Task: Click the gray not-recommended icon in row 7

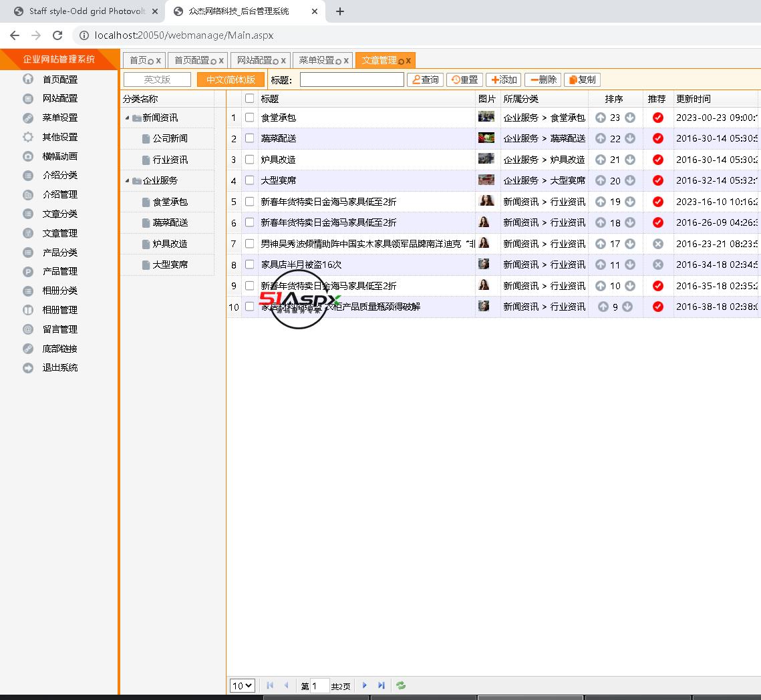Action: [x=658, y=244]
